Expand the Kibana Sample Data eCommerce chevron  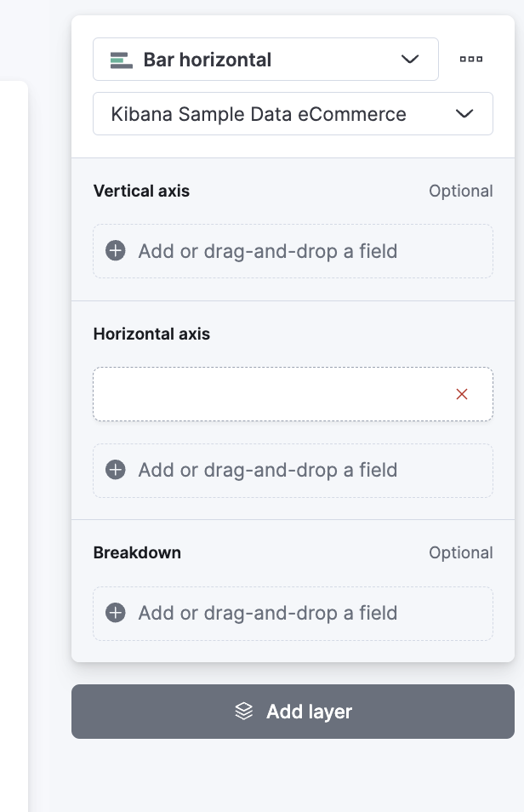pos(464,114)
